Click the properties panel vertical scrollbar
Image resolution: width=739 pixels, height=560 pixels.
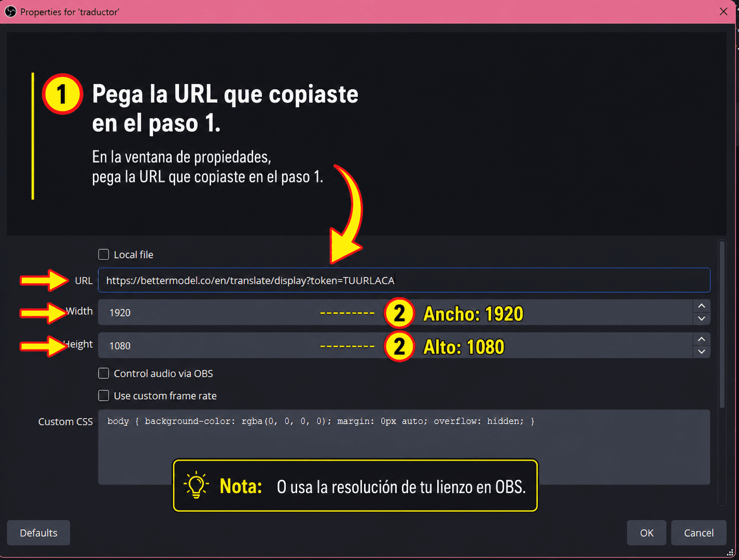point(722,325)
